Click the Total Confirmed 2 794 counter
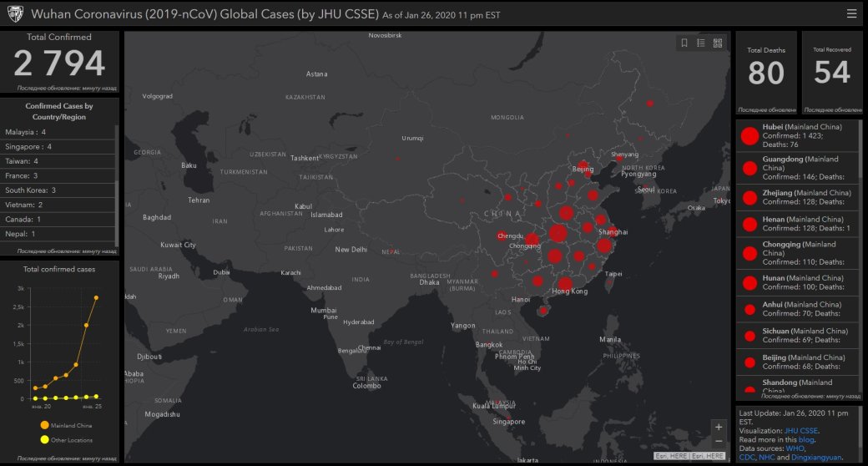This screenshot has height=466, width=868. 59,62
